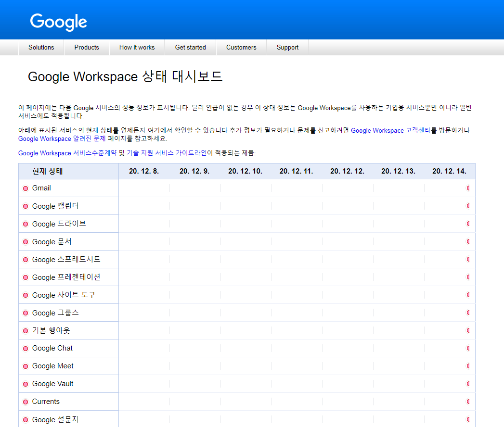Click Google 캘린더 outage marker under 20. 12. 14.
Screen dimensions: 504x427
tap(468, 206)
